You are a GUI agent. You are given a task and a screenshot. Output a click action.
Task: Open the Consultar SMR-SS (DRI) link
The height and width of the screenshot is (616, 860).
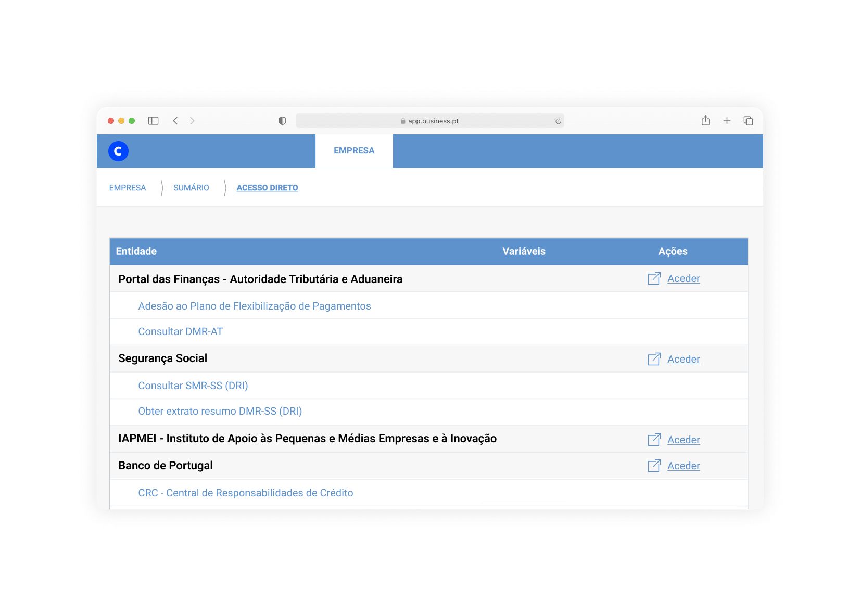point(193,386)
